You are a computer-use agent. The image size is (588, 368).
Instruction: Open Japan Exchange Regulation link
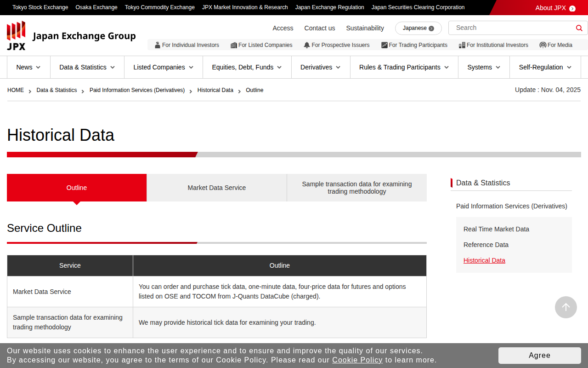[330, 7]
